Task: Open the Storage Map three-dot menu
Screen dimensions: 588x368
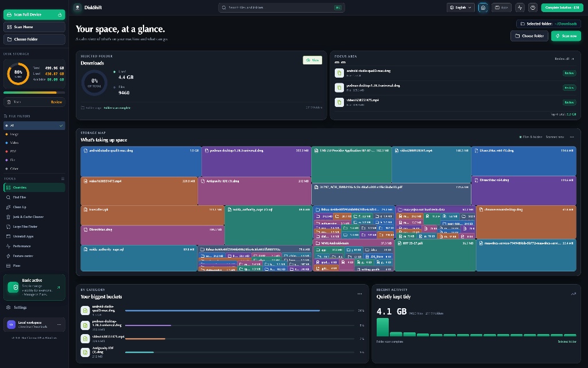Action: point(572,137)
